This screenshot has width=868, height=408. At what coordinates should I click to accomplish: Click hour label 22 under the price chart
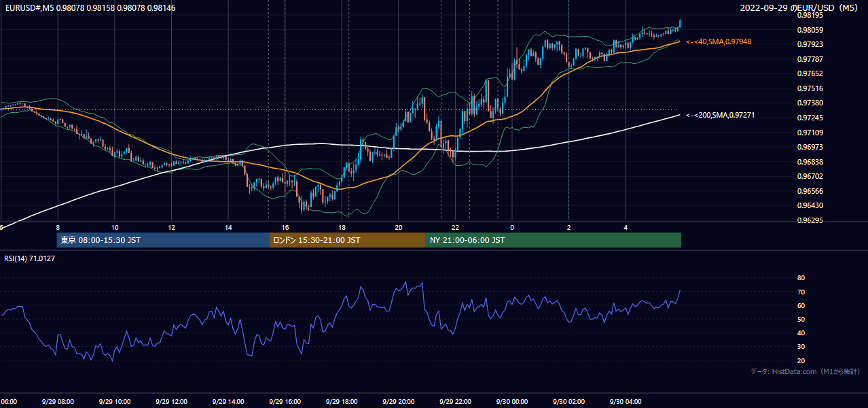click(x=455, y=227)
